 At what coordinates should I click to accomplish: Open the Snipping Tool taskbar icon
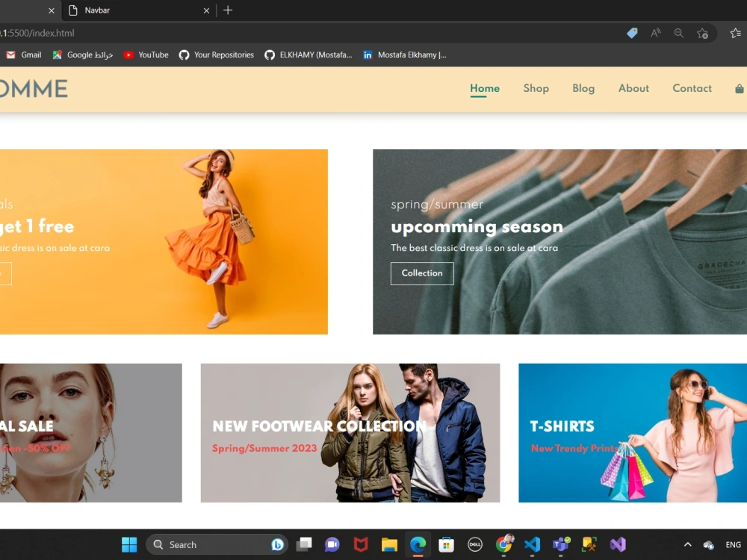(x=589, y=544)
